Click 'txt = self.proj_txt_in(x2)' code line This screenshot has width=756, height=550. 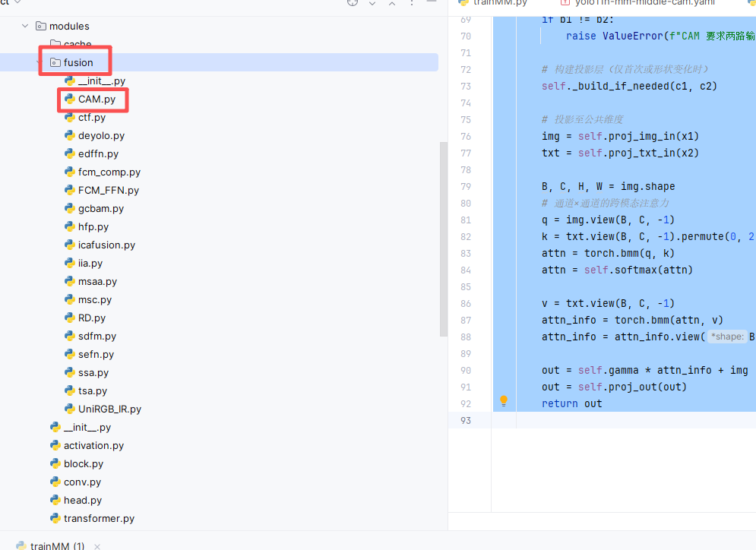pyautogui.click(x=620, y=153)
